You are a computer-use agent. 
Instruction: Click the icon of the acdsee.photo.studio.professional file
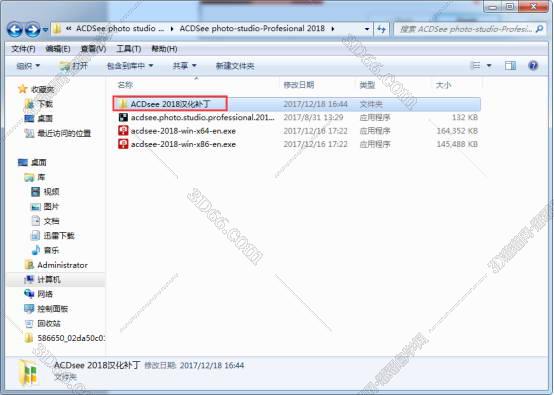pos(123,117)
